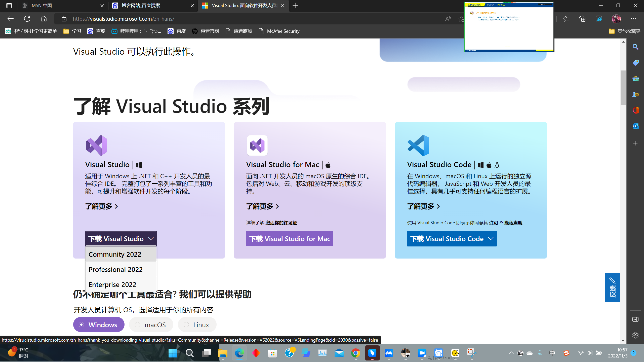
Task: Open 其他收藏夹 folder
Action: pyautogui.click(x=624, y=31)
